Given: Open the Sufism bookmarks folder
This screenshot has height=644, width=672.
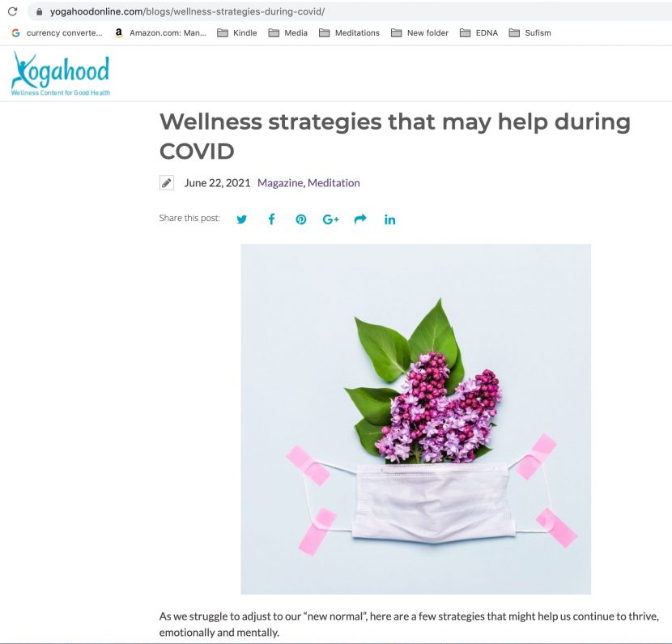Looking at the screenshot, I should click(x=530, y=33).
